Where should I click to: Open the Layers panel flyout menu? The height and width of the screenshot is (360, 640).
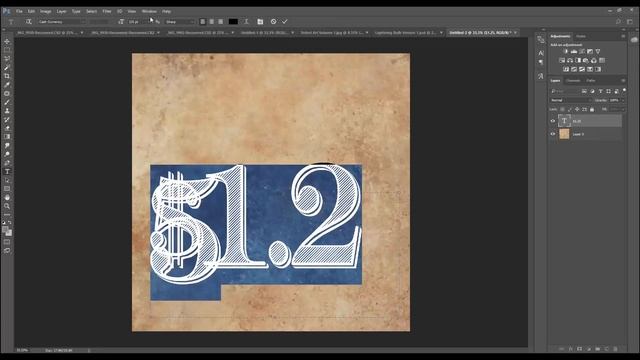click(x=623, y=80)
